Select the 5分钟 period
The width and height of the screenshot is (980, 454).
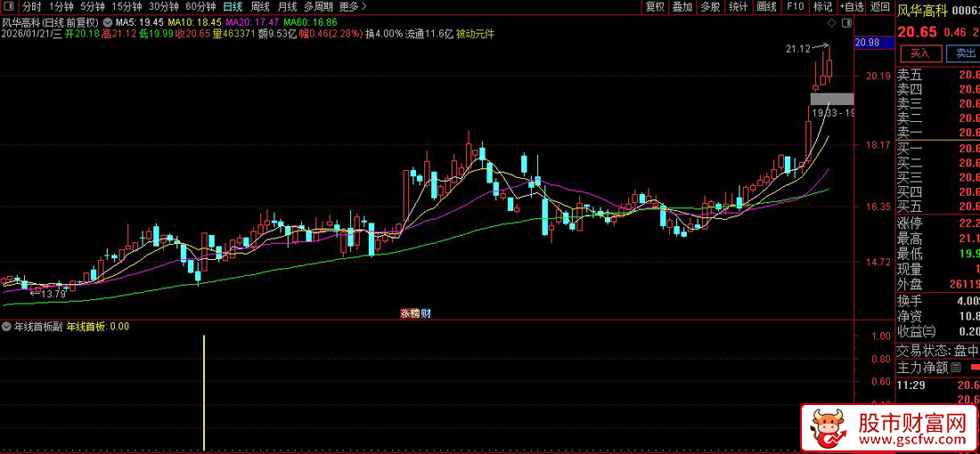coord(93,7)
